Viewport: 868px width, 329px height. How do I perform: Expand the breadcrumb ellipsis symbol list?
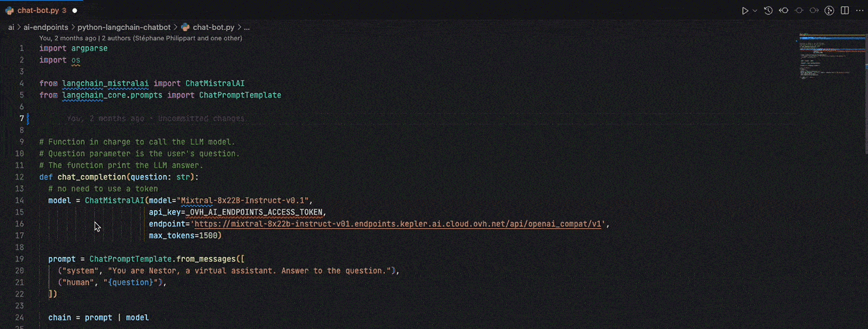[x=247, y=27]
